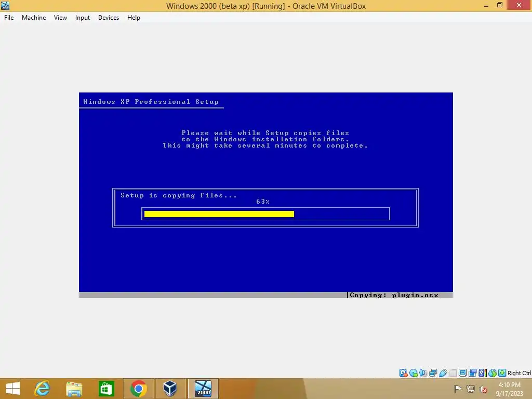532x399 pixels.
Task: Click the VirtualBox window title bar icon
Action: pyautogui.click(x=5, y=5)
